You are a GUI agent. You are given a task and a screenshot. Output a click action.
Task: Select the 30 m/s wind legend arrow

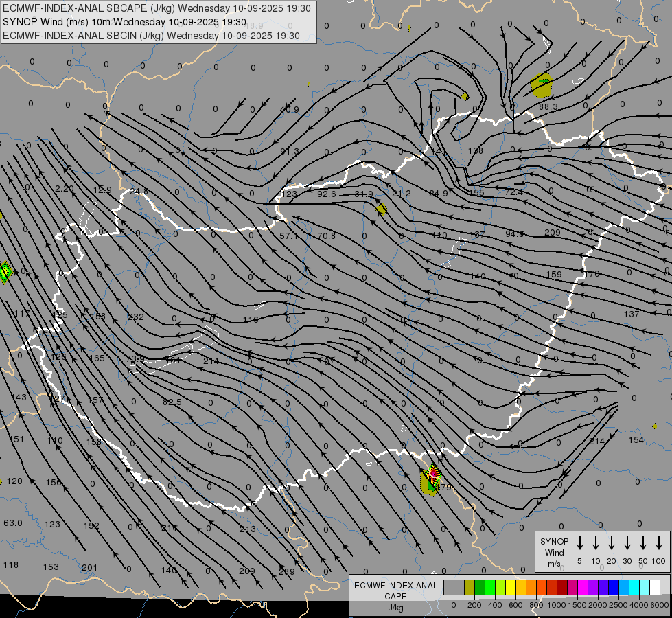tap(627, 543)
